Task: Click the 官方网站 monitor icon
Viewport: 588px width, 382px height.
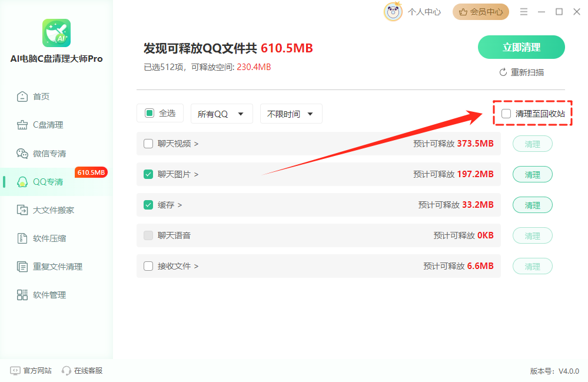Action: (15, 371)
